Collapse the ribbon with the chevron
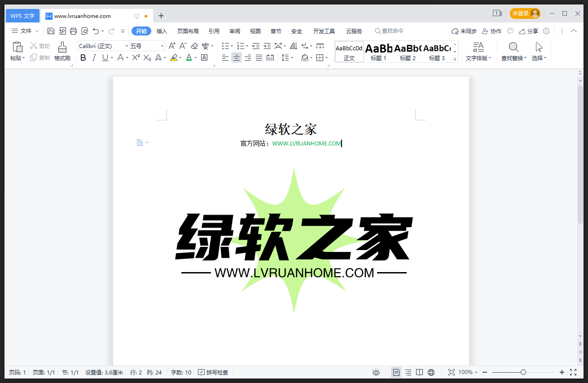The height and width of the screenshot is (383, 588). 574,31
